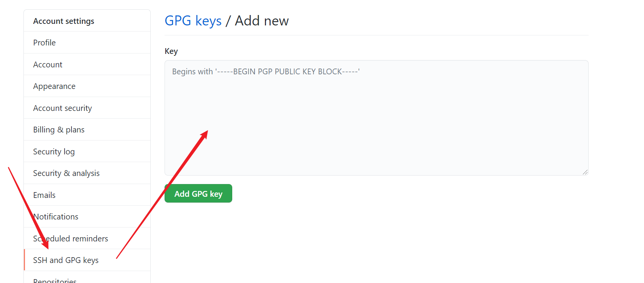
Task: Open the Profile settings page
Action: pos(87,42)
